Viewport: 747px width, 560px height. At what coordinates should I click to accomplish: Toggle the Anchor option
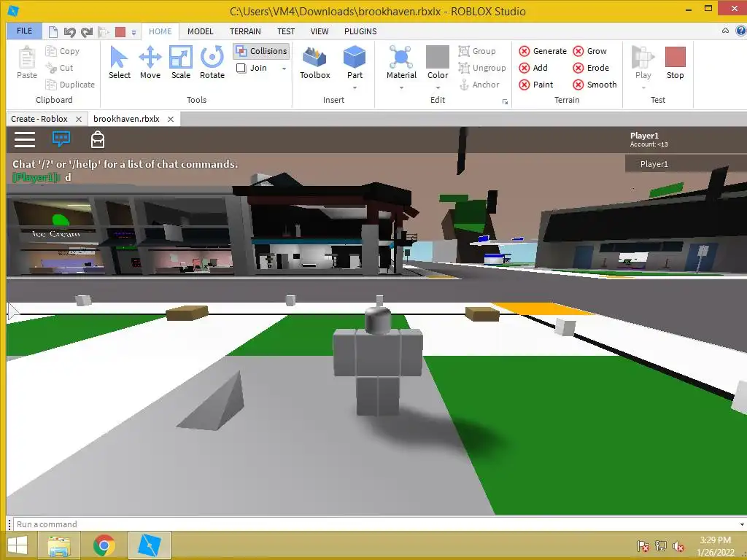pyautogui.click(x=479, y=85)
